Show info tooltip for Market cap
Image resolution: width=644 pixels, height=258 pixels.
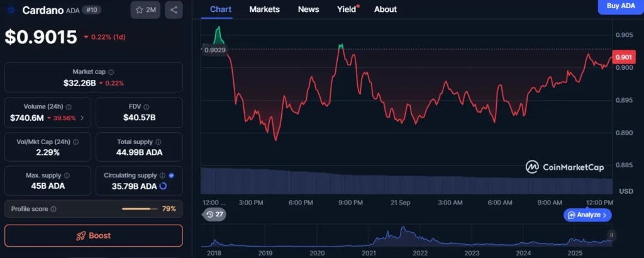point(111,72)
